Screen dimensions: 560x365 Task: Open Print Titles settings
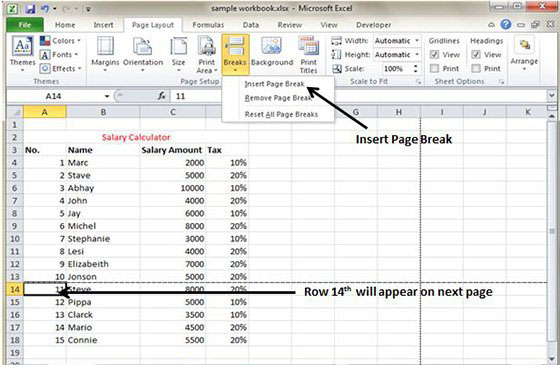coord(308,54)
